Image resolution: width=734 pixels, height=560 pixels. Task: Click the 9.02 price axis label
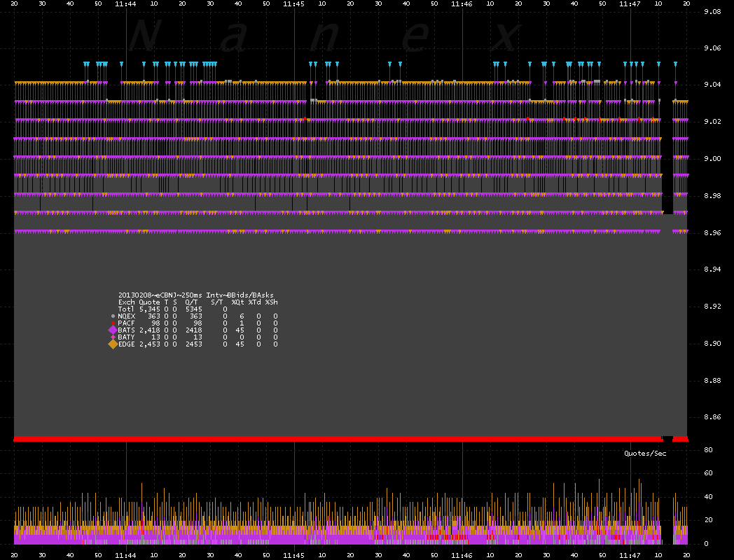pos(712,122)
